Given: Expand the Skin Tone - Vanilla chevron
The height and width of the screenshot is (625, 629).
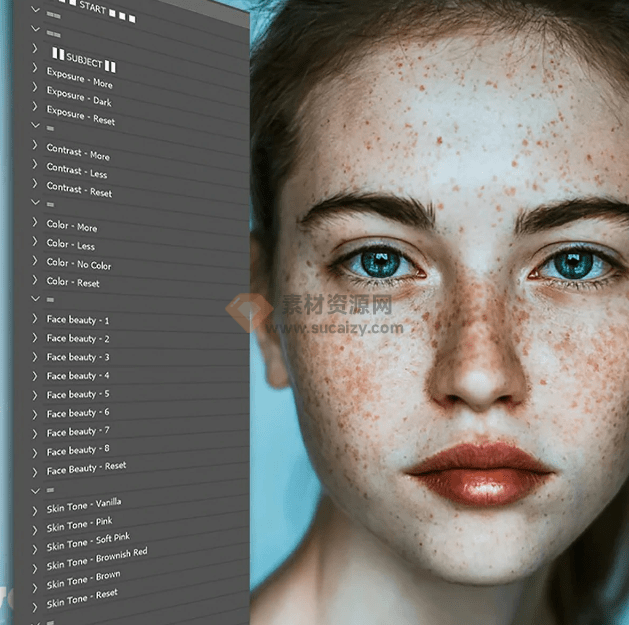Looking at the screenshot, I should click(x=35, y=510).
